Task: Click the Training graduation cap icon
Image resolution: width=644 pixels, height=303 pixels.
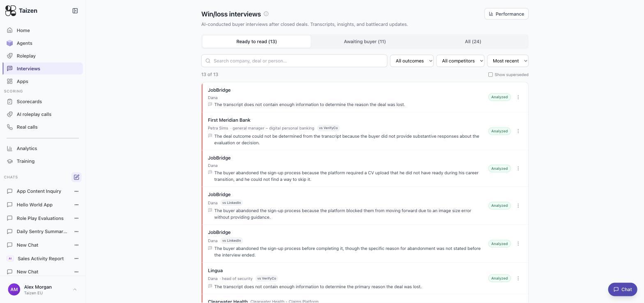Action: tap(10, 161)
